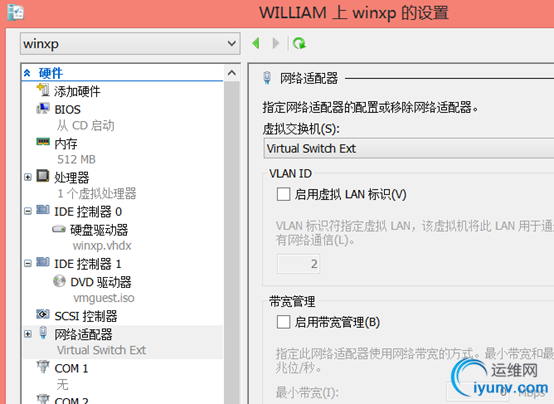Click the hardware list scroll-up arrow
The height and width of the screenshot is (404, 554).
tap(232, 73)
